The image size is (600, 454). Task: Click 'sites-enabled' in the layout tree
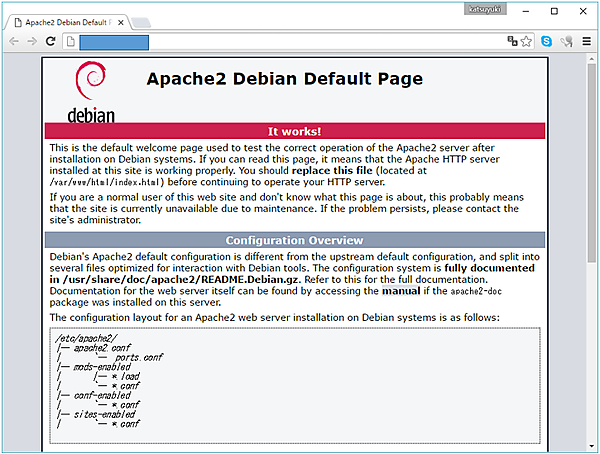coord(104,415)
